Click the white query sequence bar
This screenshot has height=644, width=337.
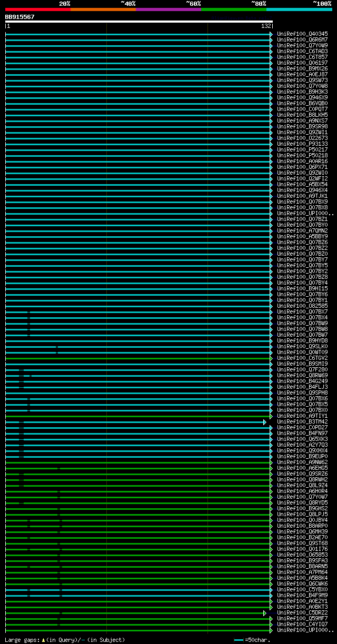(139, 22)
